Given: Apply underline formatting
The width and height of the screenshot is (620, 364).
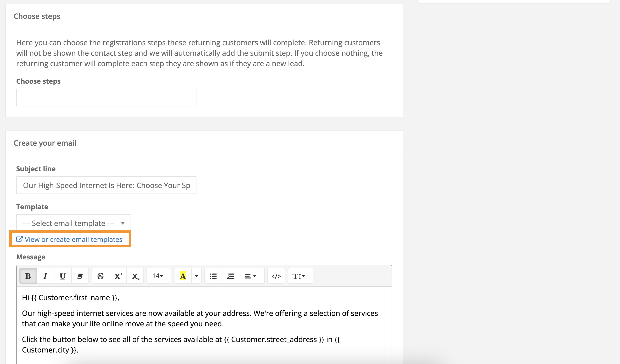Looking at the screenshot, I should point(62,276).
